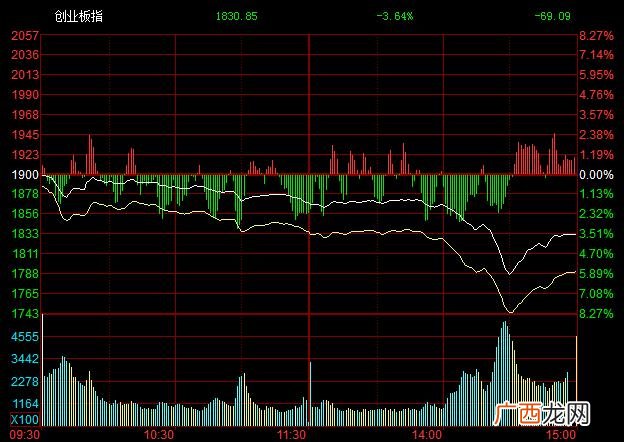Click the 2013 price axis label

(25, 74)
